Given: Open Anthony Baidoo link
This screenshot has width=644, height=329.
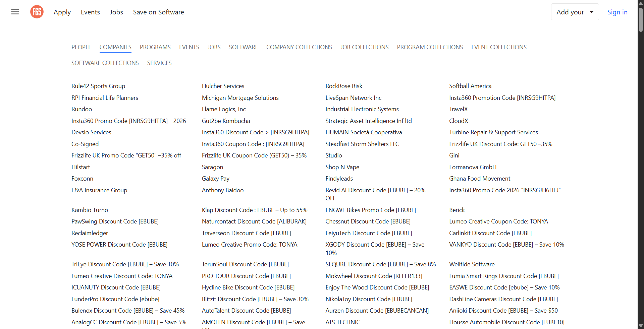Looking at the screenshot, I should tap(223, 190).
